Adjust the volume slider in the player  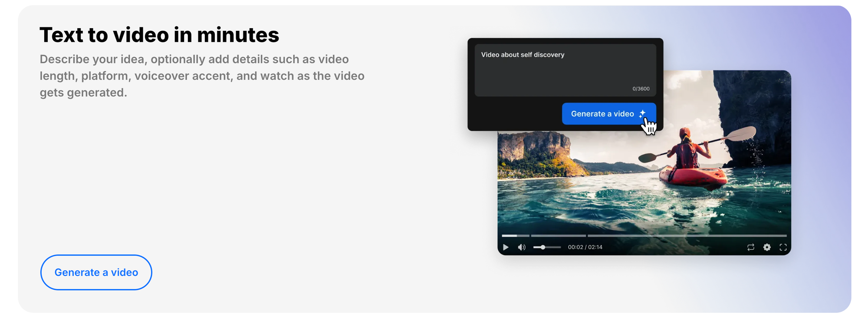point(547,247)
